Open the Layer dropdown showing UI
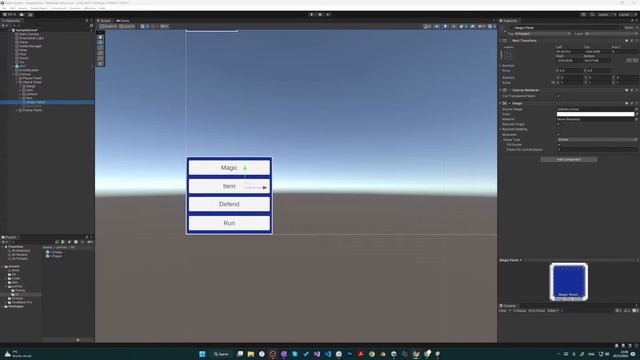 [x=611, y=33]
